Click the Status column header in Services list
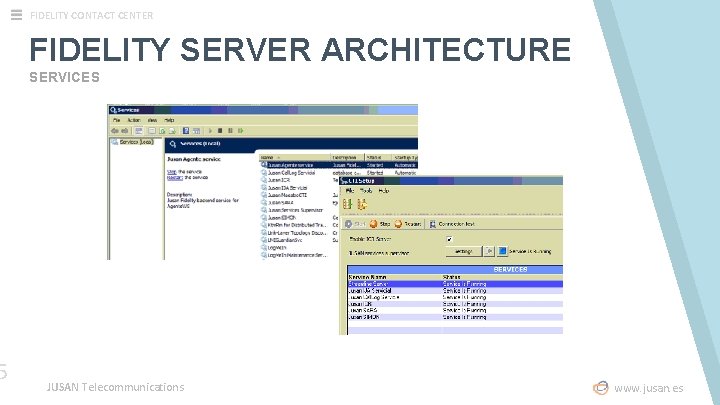 [x=378, y=158]
